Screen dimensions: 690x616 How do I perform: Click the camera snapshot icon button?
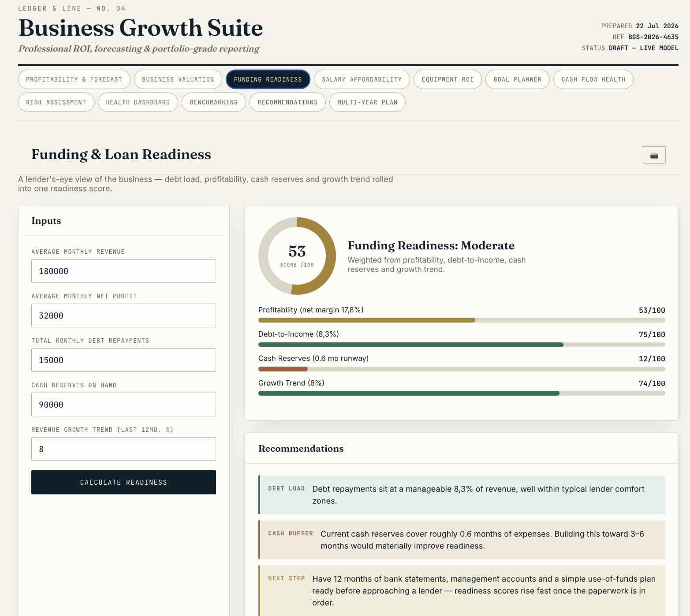click(x=654, y=155)
